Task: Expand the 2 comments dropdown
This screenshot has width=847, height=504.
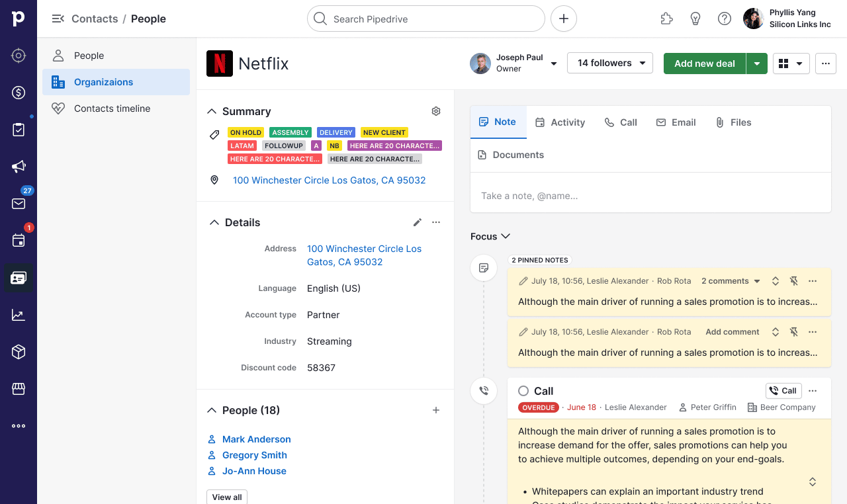Action: [x=731, y=281]
